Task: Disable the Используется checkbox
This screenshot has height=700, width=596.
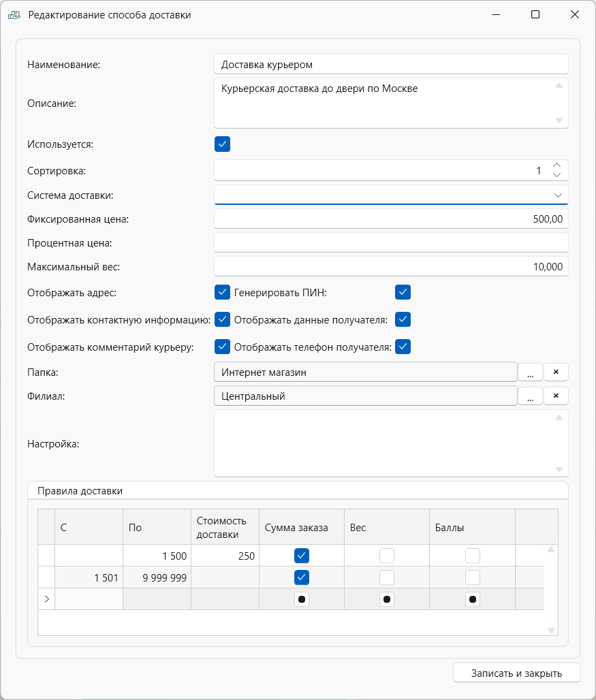Action: tap(222, 144)
